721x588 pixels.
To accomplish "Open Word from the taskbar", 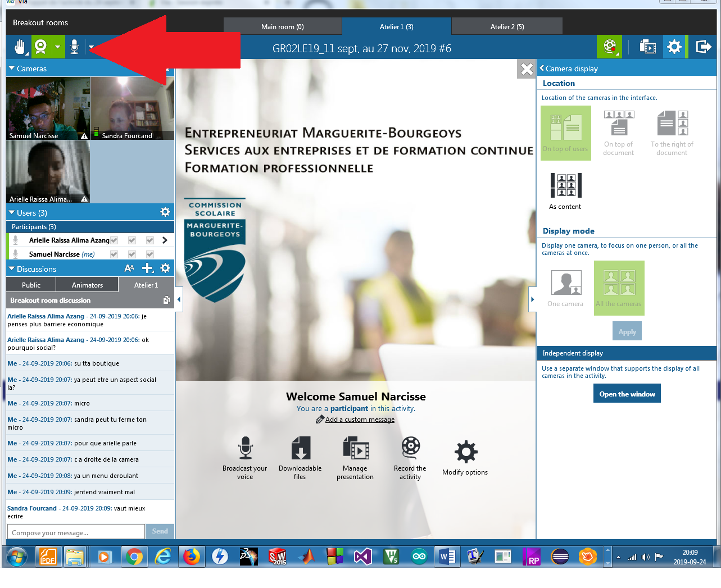I will click(448, 557).
